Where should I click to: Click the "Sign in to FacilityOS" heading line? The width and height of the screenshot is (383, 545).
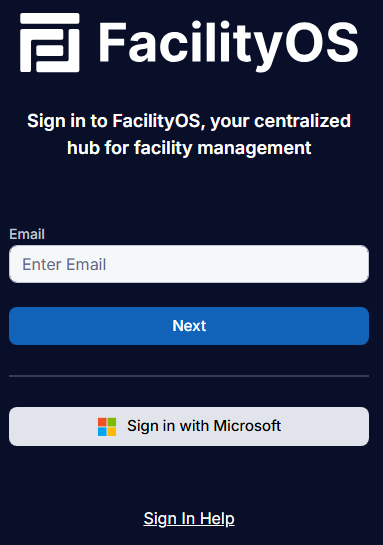[189, 121]
